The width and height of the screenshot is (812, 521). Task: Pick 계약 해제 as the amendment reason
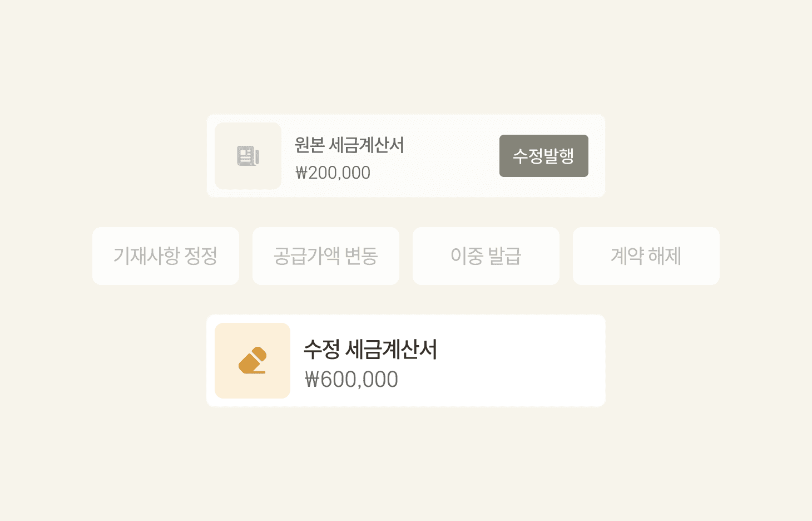[x=646, y=256]
